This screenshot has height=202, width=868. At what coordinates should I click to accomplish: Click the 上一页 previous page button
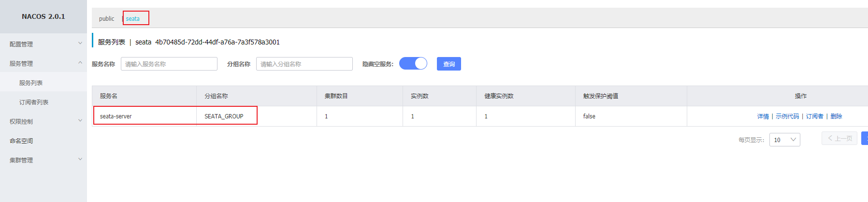[839, 138]
